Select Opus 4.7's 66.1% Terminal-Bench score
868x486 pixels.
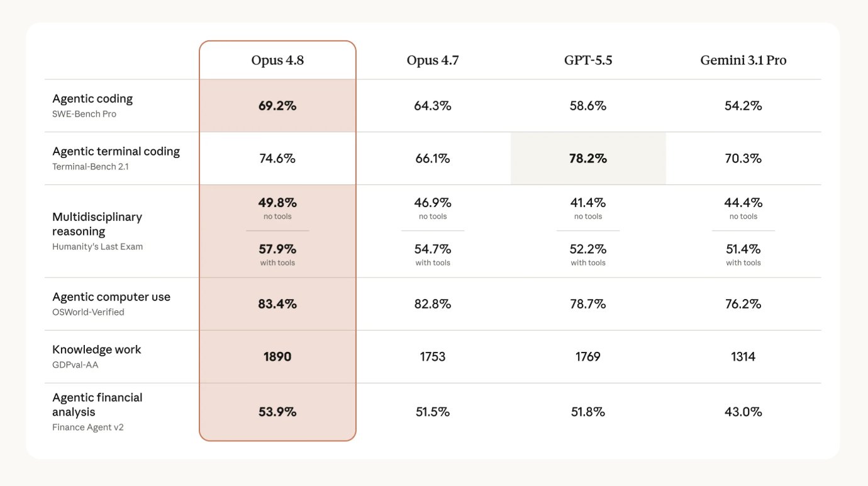point(433,159)
